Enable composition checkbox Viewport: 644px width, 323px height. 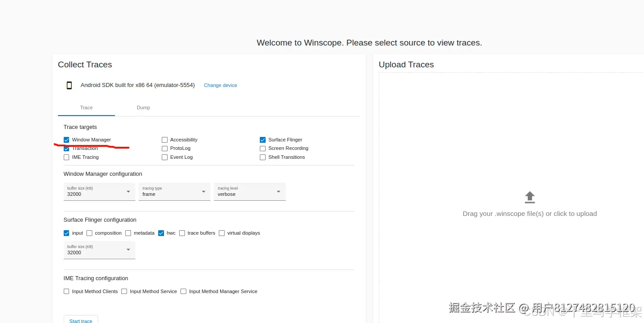pyautogui.click(x=89, y=233)
